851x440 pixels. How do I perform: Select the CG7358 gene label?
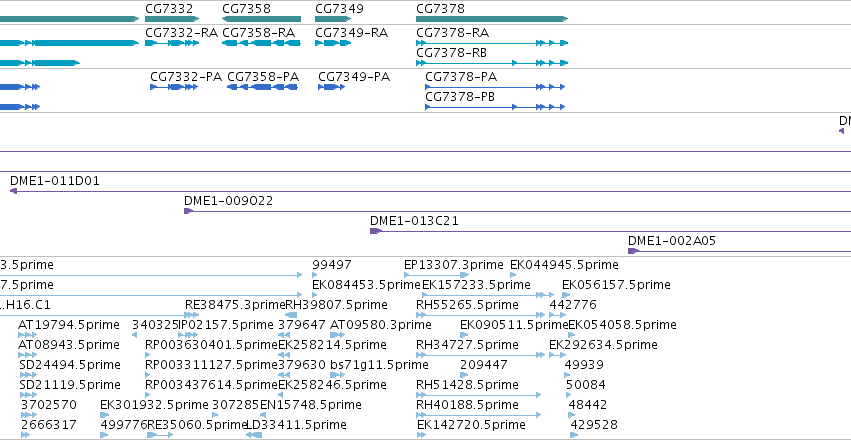pyautogui.click(x=246, y=9)
